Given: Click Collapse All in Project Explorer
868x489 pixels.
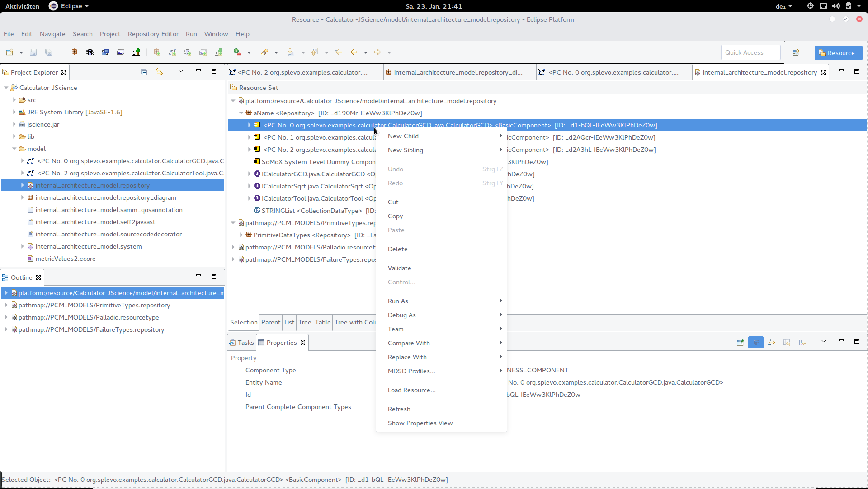Looking at the screenshot, I should click(x=144, y=72).
